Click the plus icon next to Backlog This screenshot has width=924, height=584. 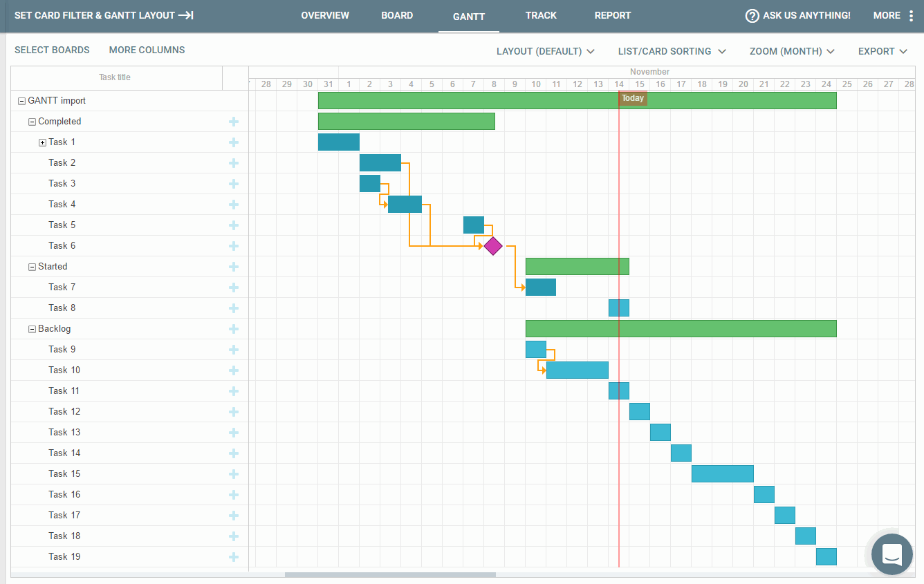click(x=234, y=328)
